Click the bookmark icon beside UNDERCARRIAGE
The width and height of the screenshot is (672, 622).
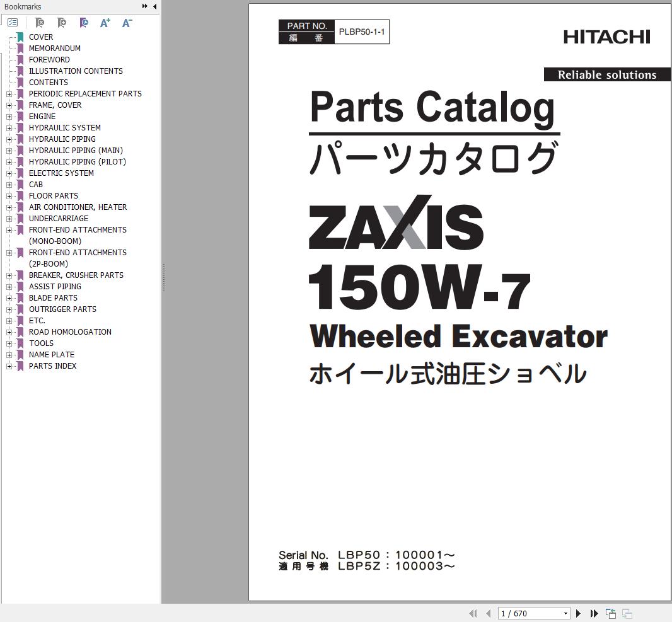pyautogui.click(x=20, y=219)
